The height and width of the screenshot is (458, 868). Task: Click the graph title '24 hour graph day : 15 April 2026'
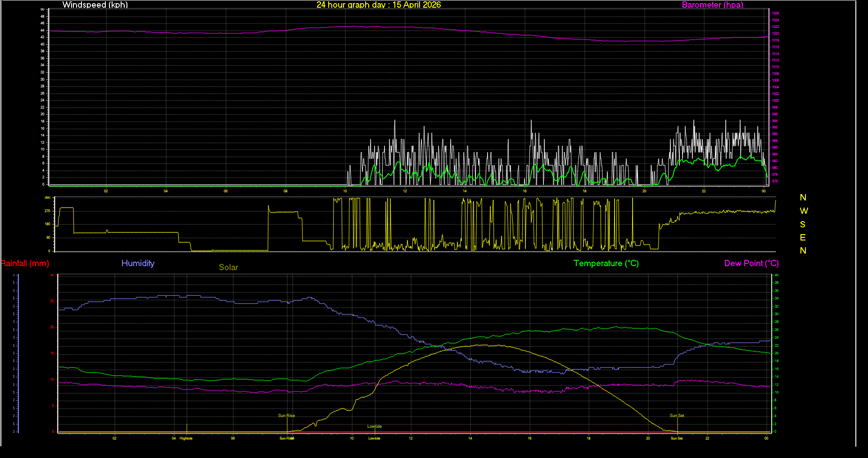click(x=379, y=5)
